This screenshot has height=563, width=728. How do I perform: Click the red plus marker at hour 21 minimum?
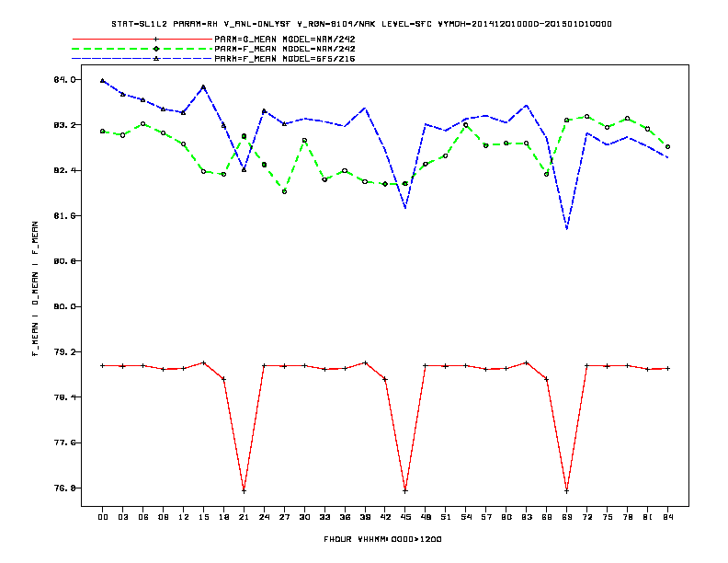click(244, 491)
